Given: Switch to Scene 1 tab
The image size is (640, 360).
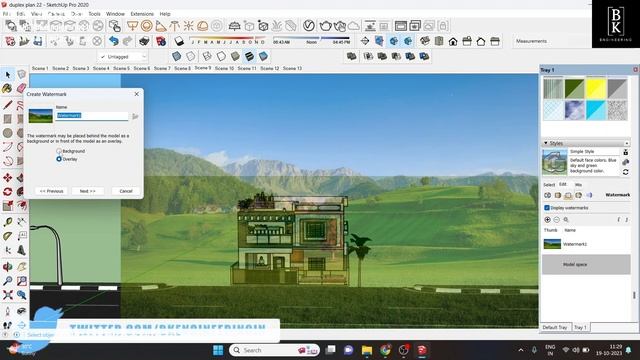Looking at the screenshot, I should 40,68.
